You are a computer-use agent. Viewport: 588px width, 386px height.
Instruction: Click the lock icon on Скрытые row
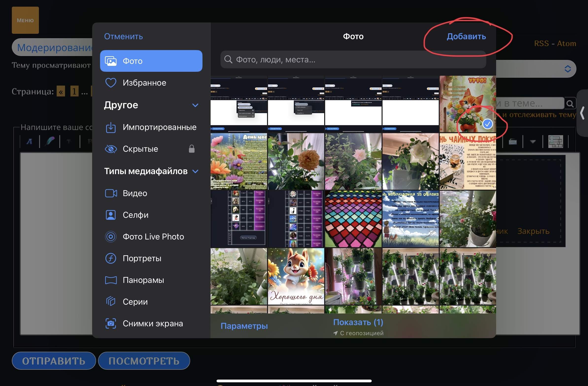192,149
